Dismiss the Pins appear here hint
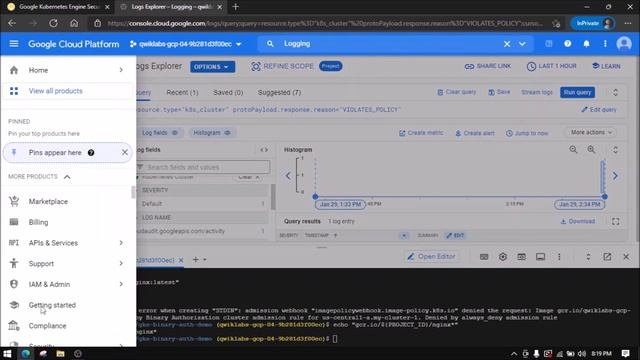The image size is (640, 360). pyautogui.click(x=124, y=153)
